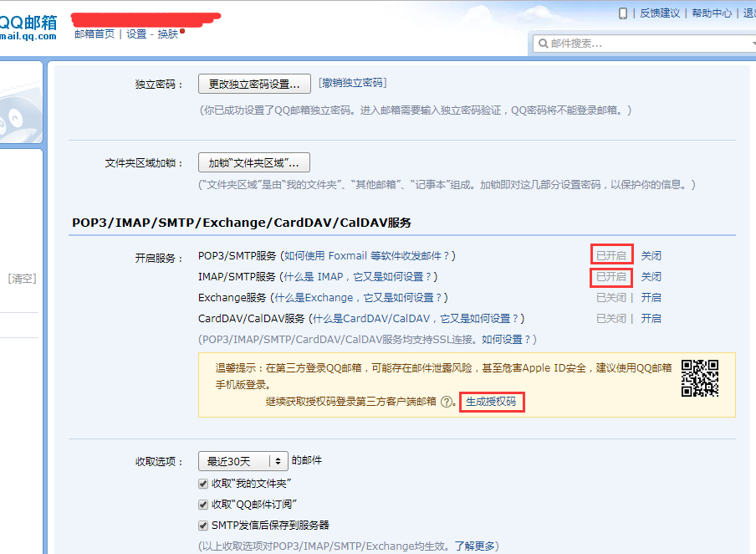Open 反馈建议 feedback link
756x554 pixels.
click(660, 13)
